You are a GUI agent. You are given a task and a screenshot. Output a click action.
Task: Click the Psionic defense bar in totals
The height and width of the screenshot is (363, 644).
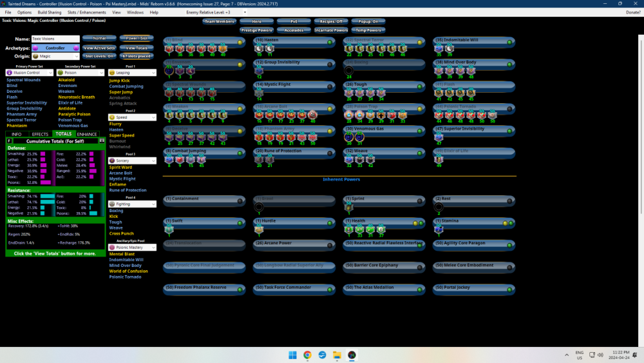coord(46,182)
